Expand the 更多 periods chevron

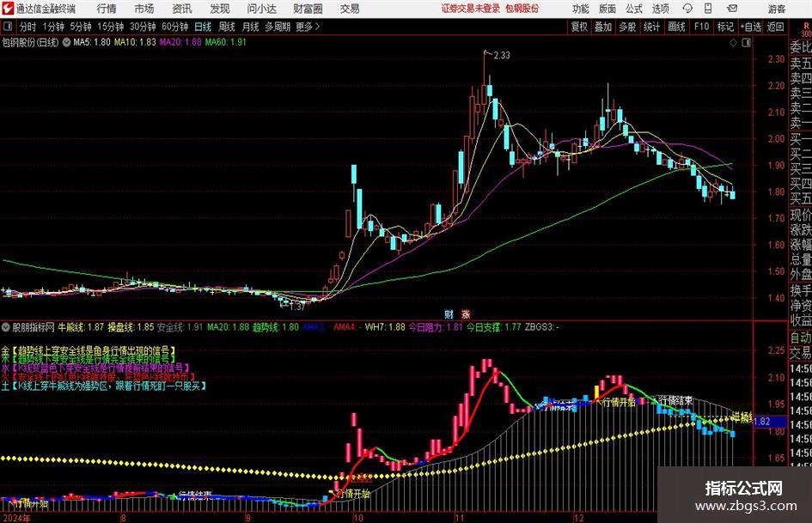tap(308, 27)
